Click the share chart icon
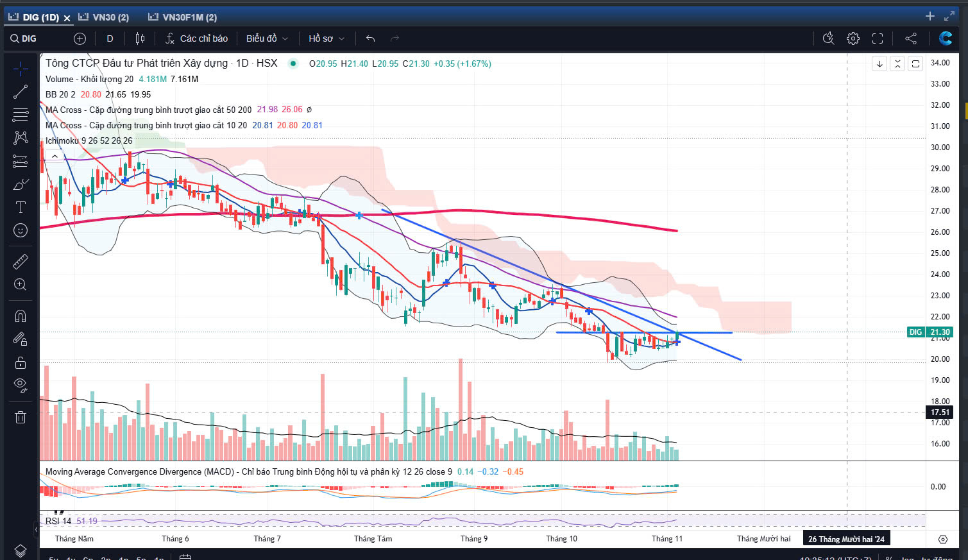Image resolution: width=968 pixels, height=560 pixels. point(910,38)
